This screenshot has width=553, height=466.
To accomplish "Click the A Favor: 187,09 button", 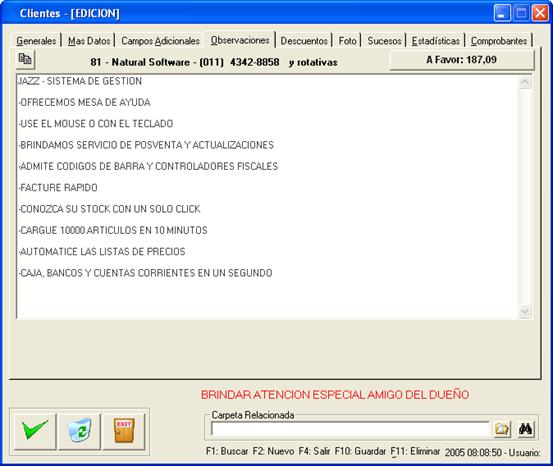I will (462, 60).
